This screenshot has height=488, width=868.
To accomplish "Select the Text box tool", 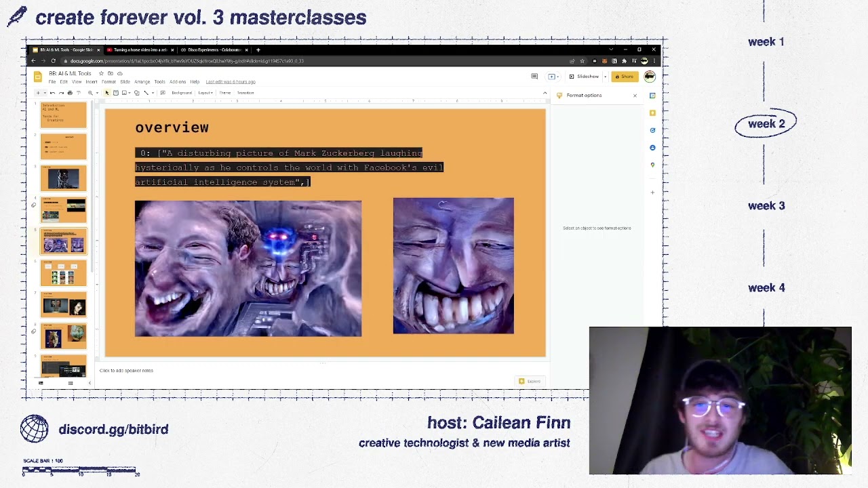I will click(x=115, y=93).
